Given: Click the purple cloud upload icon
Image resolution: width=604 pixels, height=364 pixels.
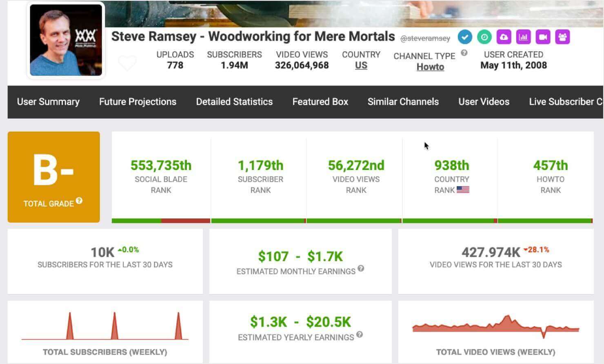Looking at the screenshot, I should (504, 37).
